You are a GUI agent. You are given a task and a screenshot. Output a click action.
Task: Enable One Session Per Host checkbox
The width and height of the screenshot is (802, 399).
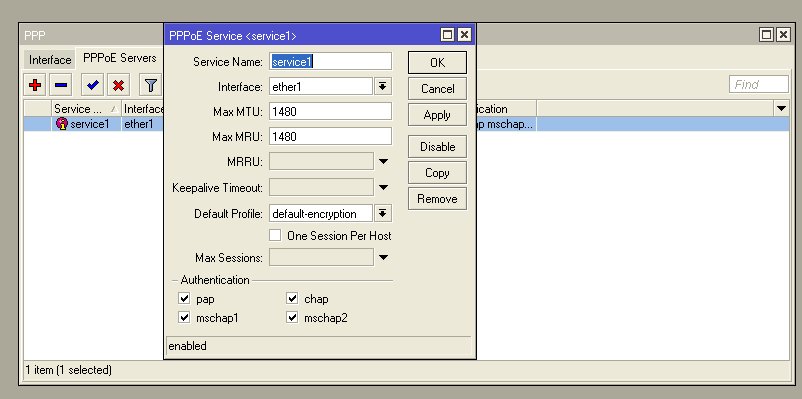point(275,235)
